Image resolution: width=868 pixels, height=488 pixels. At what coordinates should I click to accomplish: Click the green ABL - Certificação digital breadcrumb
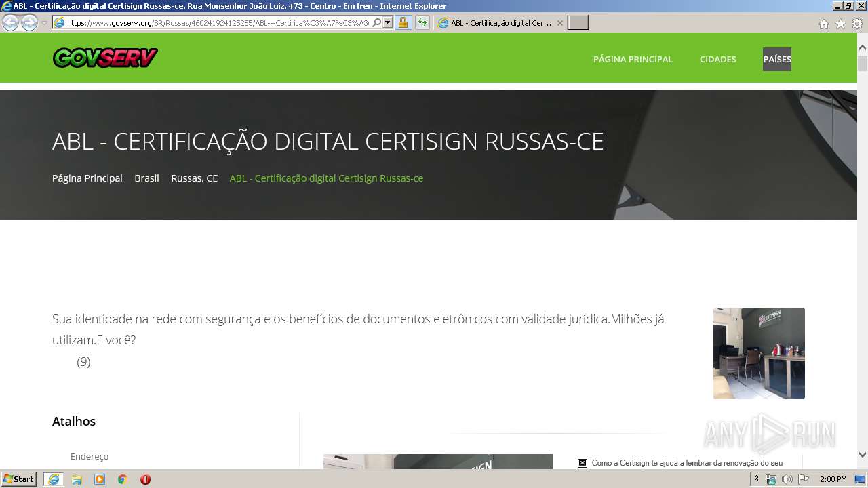point(326,178)
